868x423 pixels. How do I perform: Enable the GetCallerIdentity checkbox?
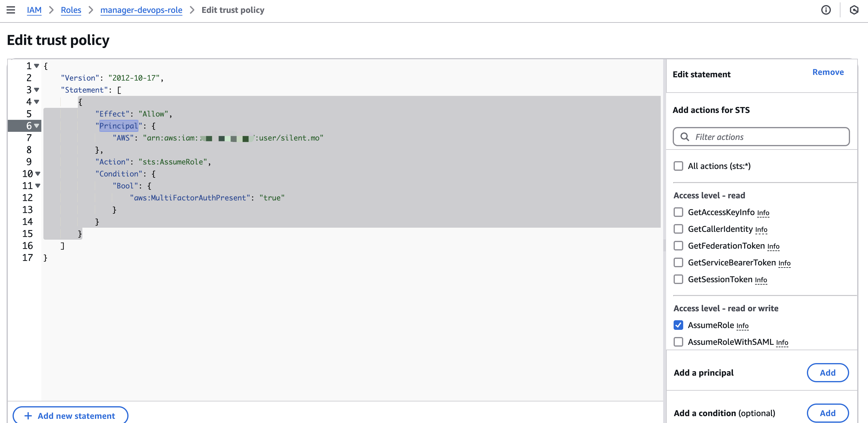click(678, 229)
